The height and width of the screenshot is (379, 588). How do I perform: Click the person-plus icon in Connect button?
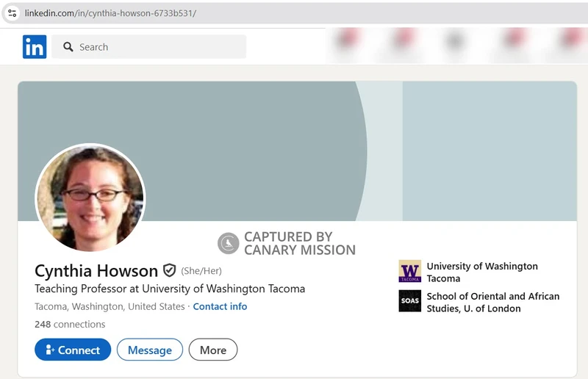pyautogui.click(x=50, y=350)
